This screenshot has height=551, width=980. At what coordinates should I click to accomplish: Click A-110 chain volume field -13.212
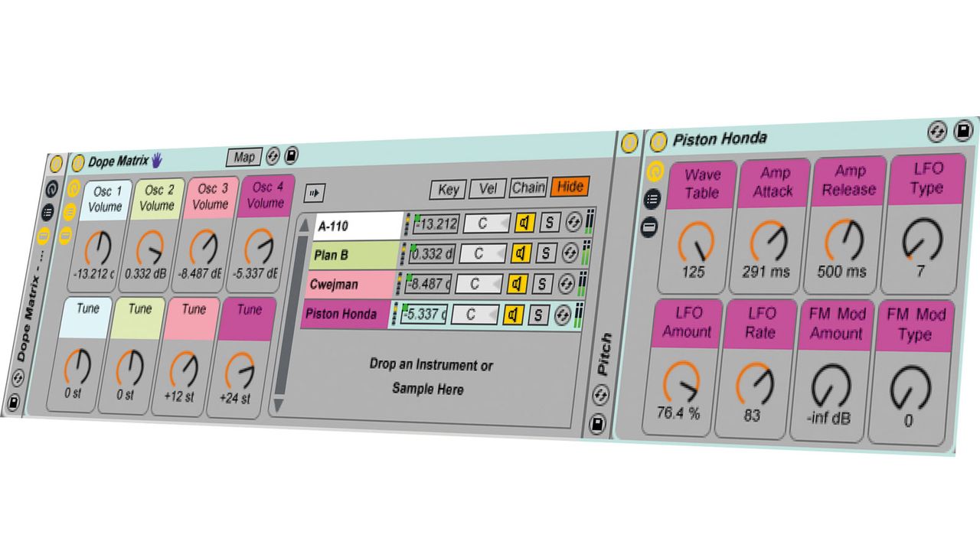436,224
